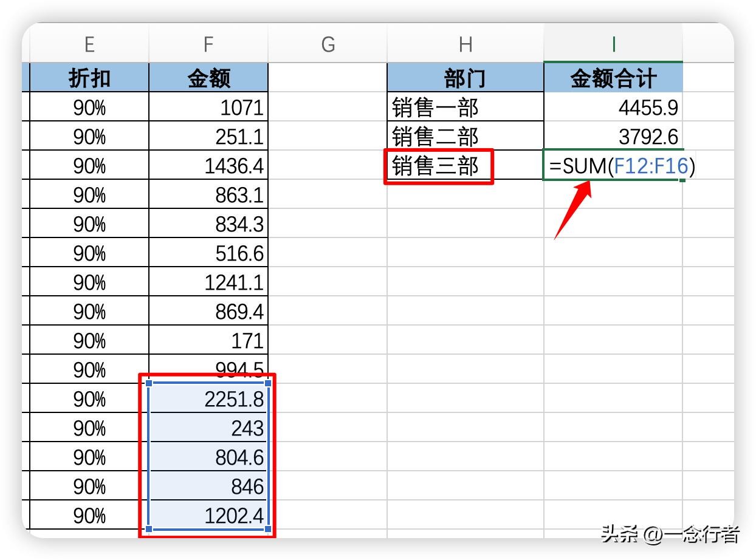Screen dimensions: 756x560
Task: Click the cell with value 1436.4
Action: (x=208, y=166)
